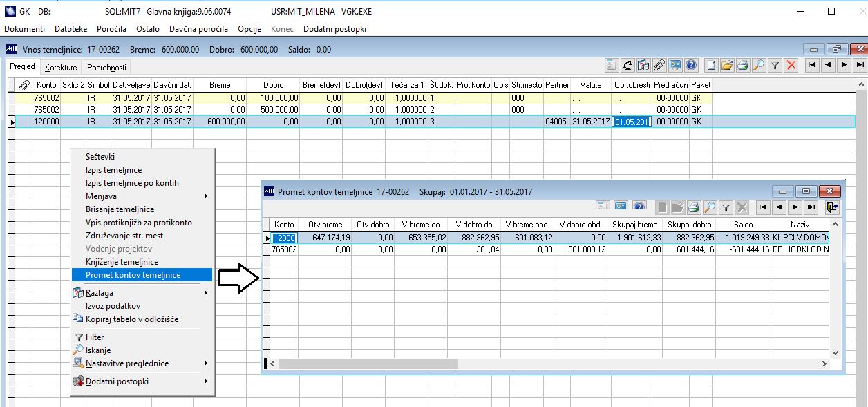Click the blue help question mark icon
This screenshot has height=407, width=868.
690,65
